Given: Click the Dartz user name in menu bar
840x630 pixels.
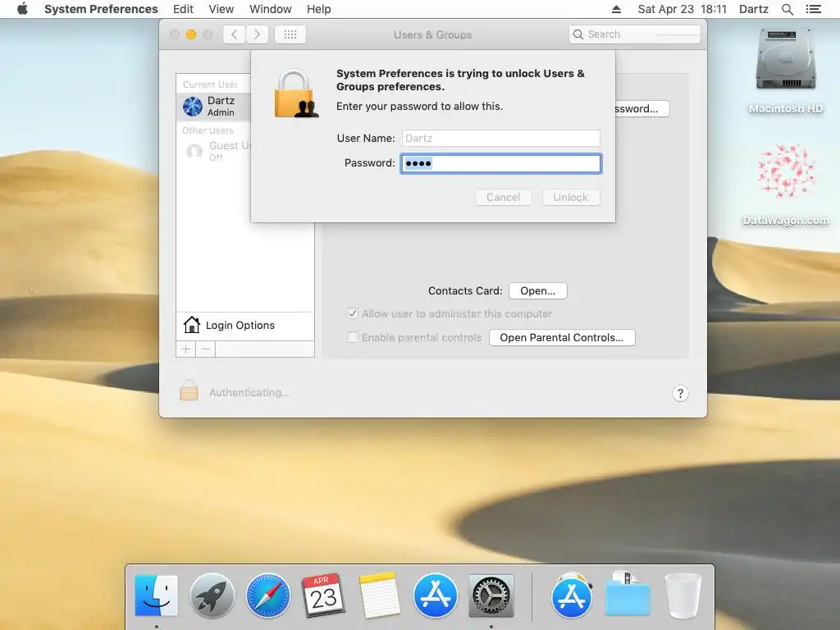Looking at the screenshot, I should click(754, 9).
